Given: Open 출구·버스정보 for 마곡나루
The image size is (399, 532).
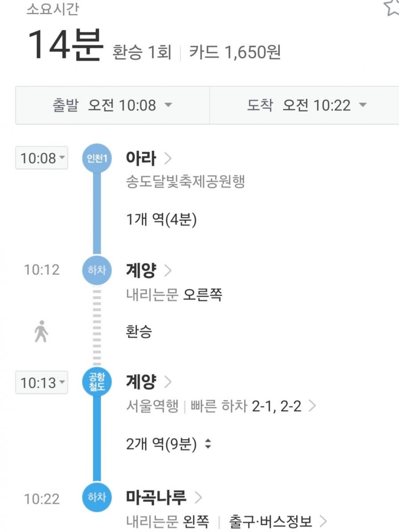Looking at the screenshot, I should 278,521.
